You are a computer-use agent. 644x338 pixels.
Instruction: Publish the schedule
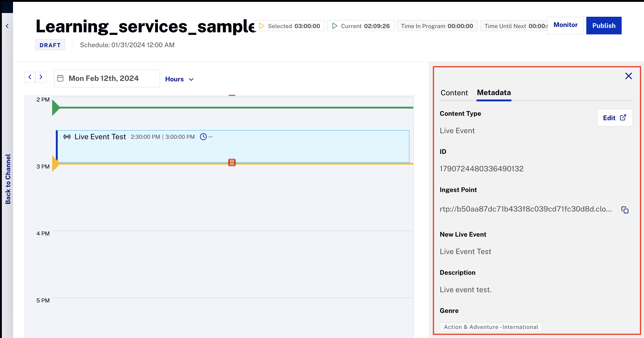pyautogui.click(x=604, y=26)
